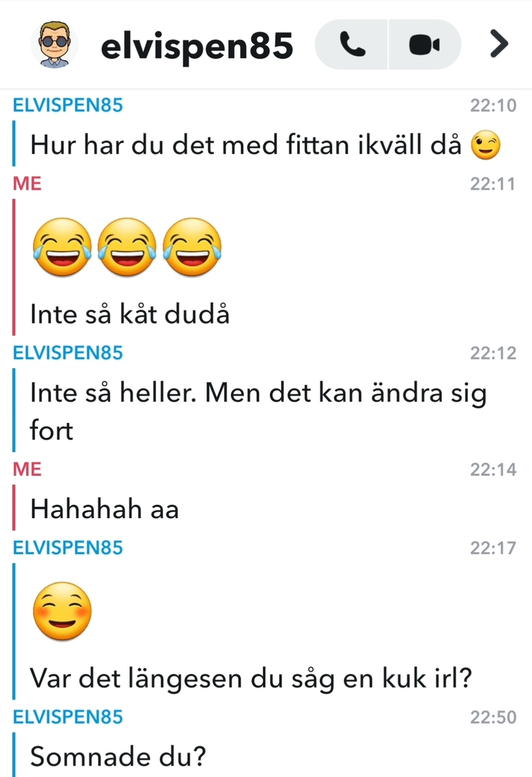Screen dimensions: 532x777
Task: Tap the ELVISPEN85 label at 22:50
Action: (x=67, y=717)
